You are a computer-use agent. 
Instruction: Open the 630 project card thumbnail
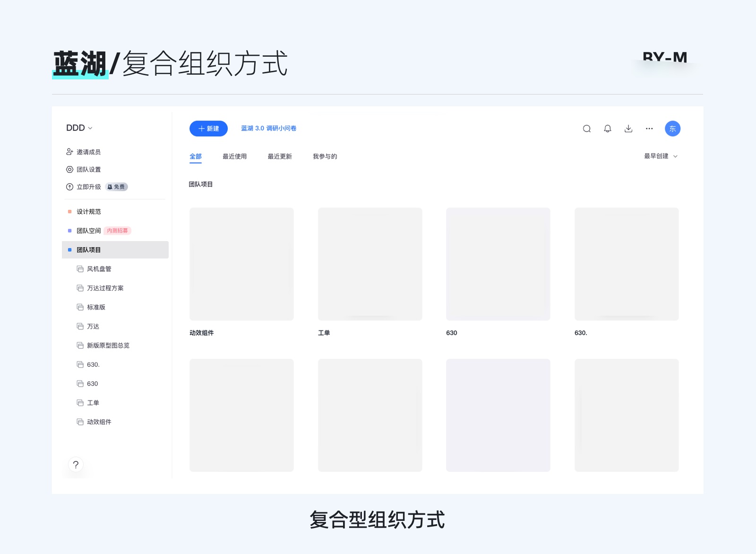click(x=498, y=264)
